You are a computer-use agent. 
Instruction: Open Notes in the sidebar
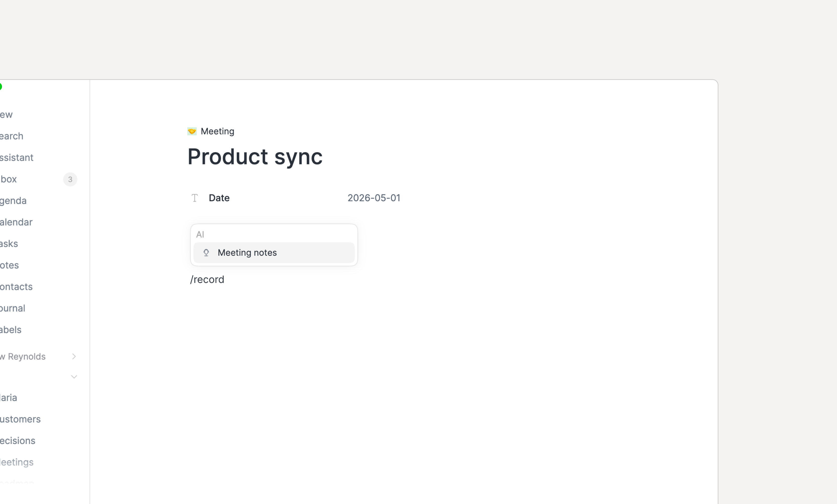[x=9, y=265]
